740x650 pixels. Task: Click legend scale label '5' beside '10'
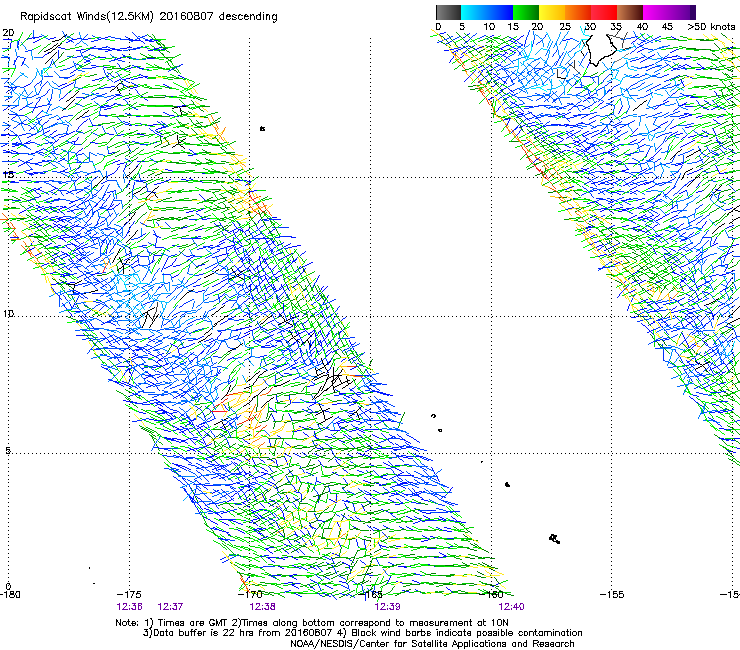[462, 27]
